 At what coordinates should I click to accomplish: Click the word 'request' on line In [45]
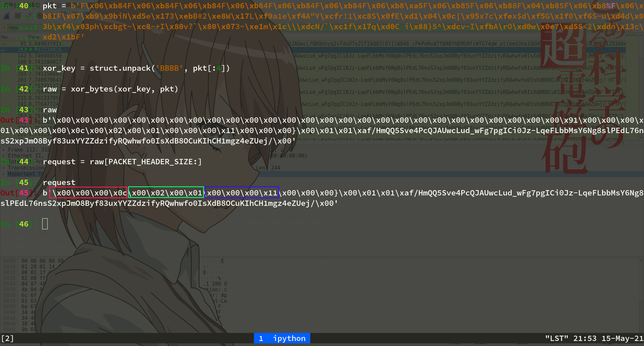point(59,183)
